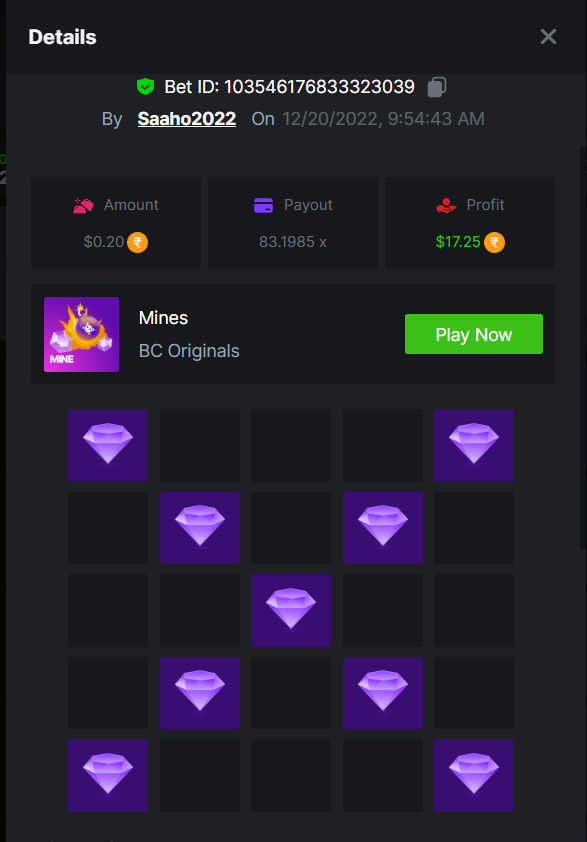Click the red Profit hand icon

(x=446, y=205)
